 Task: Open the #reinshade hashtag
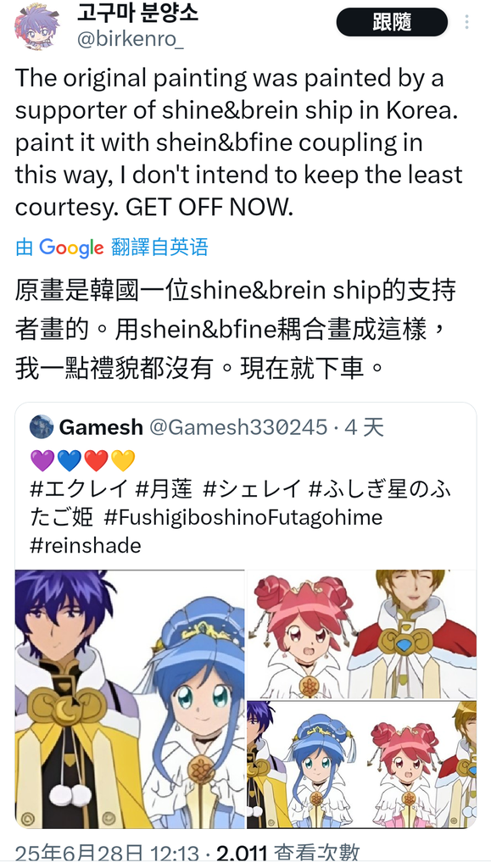86,546
